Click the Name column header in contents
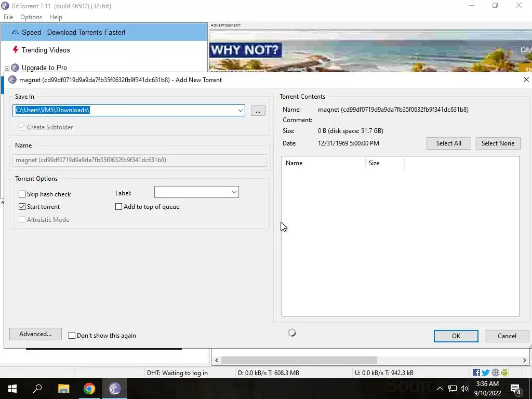Screen dimensions: 532x399 point(324,163)
